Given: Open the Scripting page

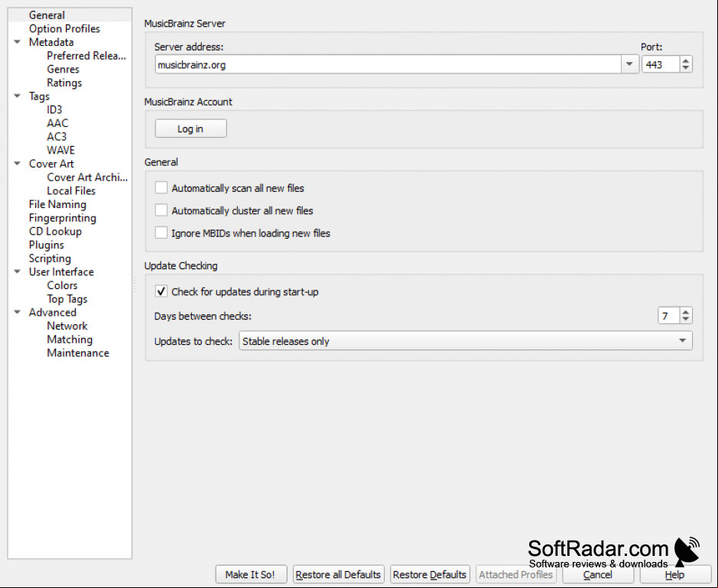Looking at the screenshot, I should [x=50, y=258].
